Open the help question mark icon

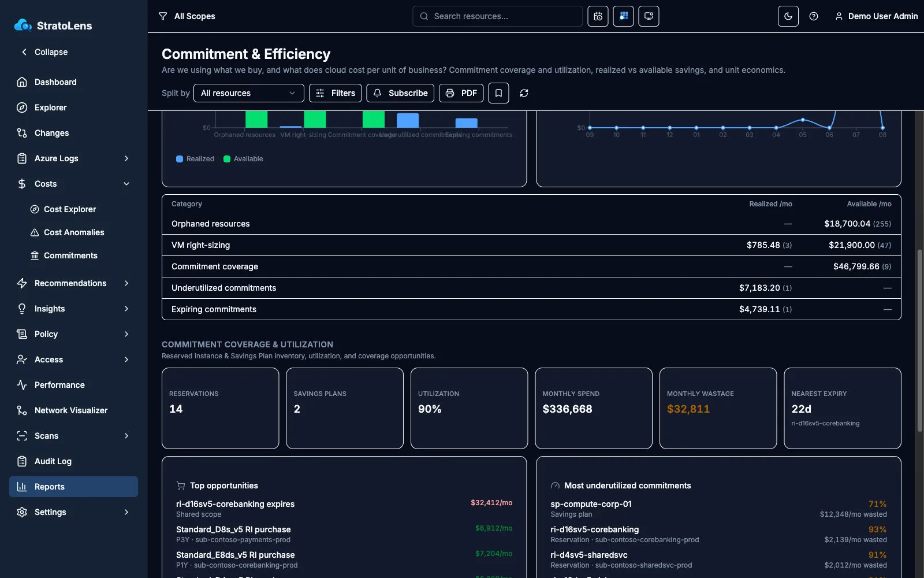coord(814,16)
